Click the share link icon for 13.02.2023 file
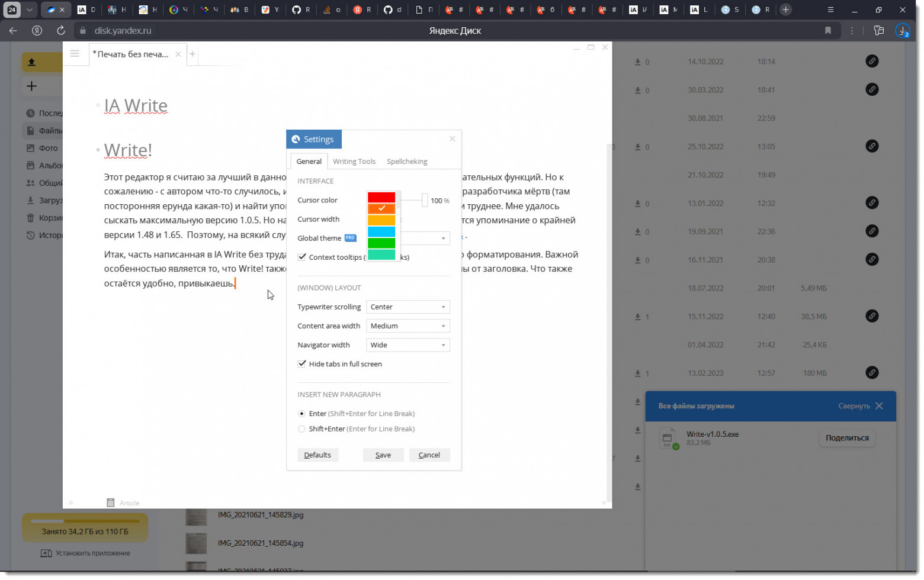Viewport: 924px width, 580px height. coord(872,373)
